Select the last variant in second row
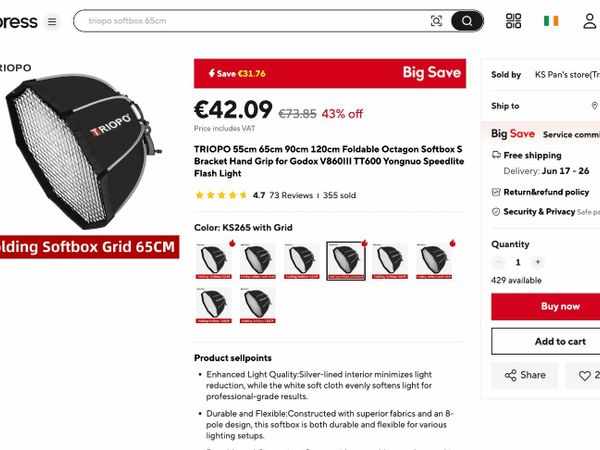The height and width of the screenshot is (450, 600). pyautogui.click(x=258, y=305)
